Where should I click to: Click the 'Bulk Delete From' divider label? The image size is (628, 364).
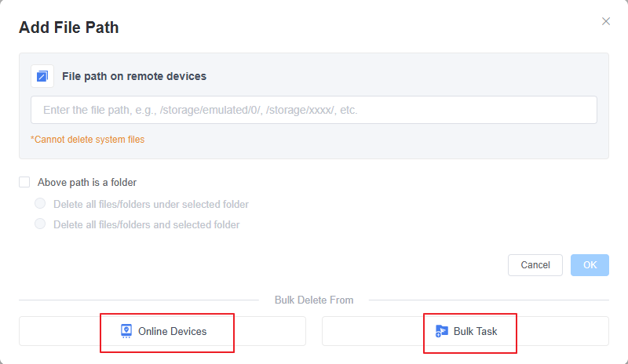[x=314, y=300]
